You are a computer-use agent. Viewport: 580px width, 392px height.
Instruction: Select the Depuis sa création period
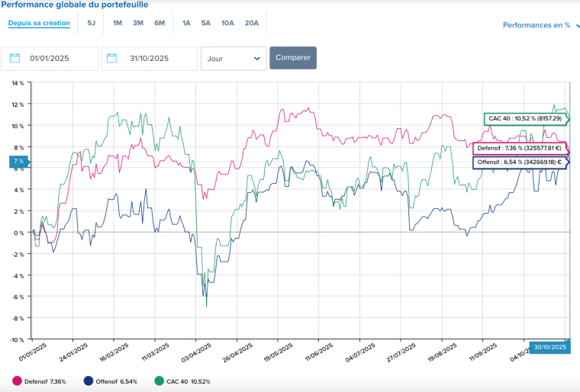pyautogui.click(x=39, y=23)
